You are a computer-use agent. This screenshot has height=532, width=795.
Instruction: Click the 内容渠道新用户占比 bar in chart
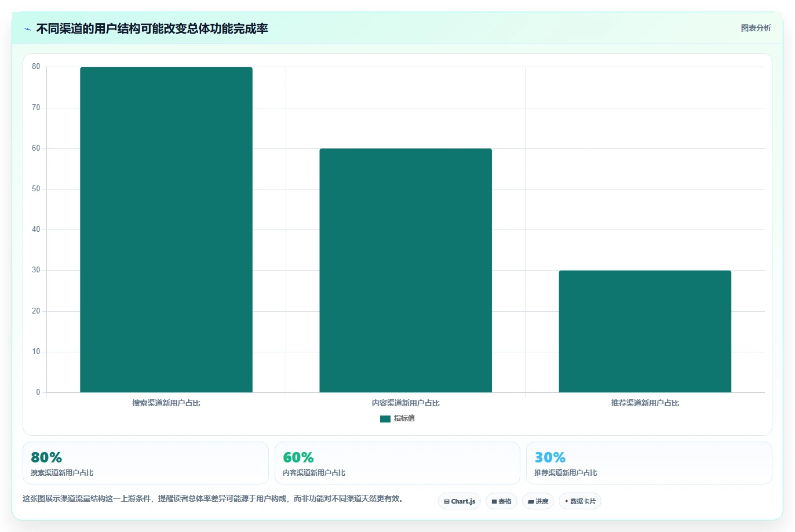tap(406, 271)
